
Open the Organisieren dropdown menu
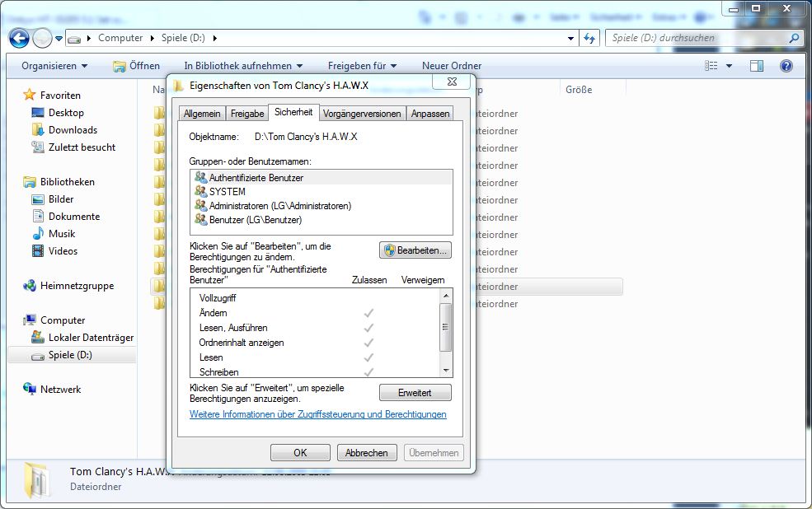coord(54,66)
